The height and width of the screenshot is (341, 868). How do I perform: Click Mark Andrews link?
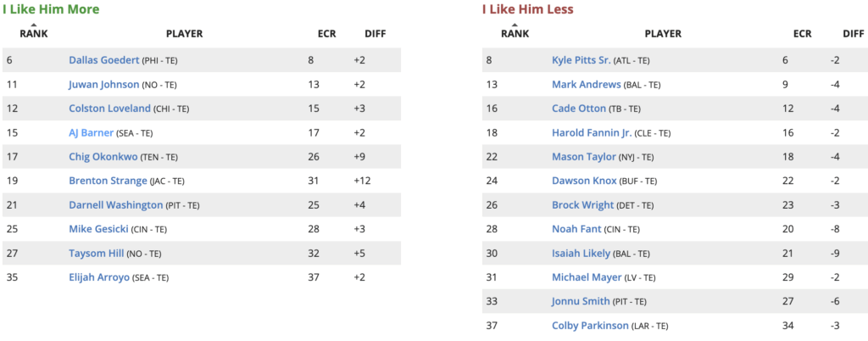[586, 85]
